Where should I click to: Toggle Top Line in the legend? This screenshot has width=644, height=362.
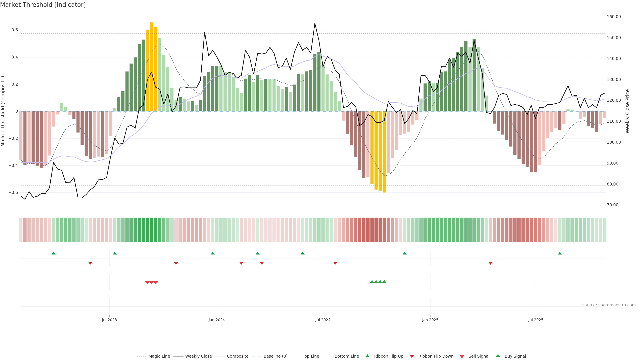311,356
